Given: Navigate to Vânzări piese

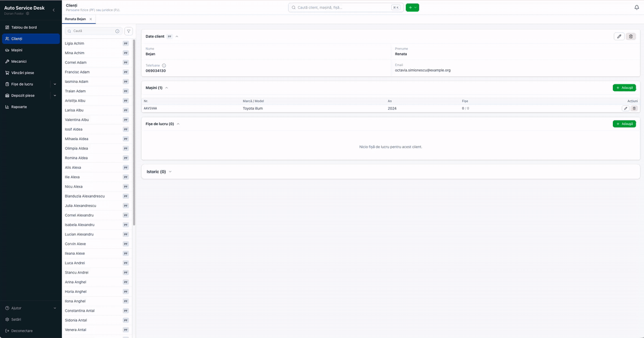Looking at the screenshot, I should pos(31,73).
